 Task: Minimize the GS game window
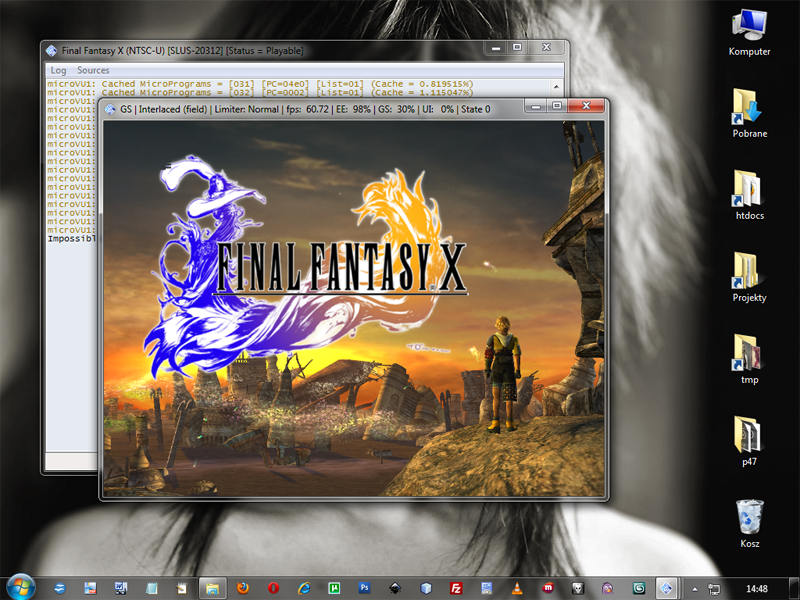point(536,106)
